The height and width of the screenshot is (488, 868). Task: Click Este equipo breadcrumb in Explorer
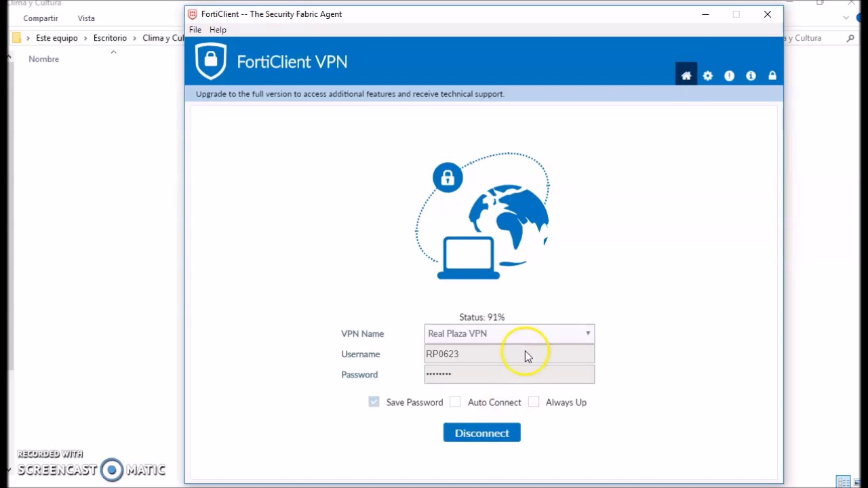click(x=57, y=38)
